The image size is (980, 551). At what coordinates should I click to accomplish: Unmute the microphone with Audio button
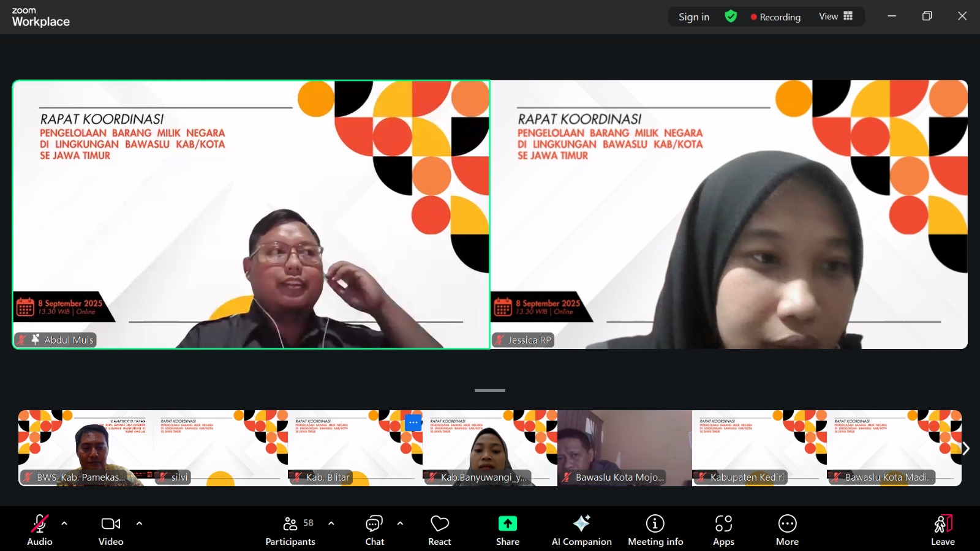39,524
